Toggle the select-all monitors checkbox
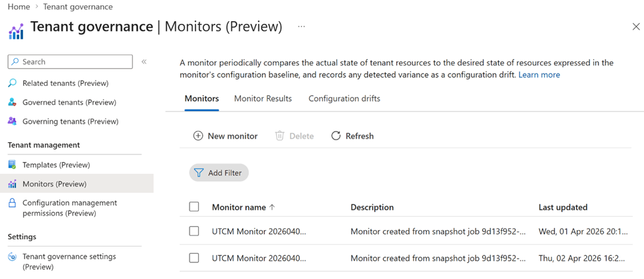The width and height of the screenshot is (644, 279). [x=194, y=207]
